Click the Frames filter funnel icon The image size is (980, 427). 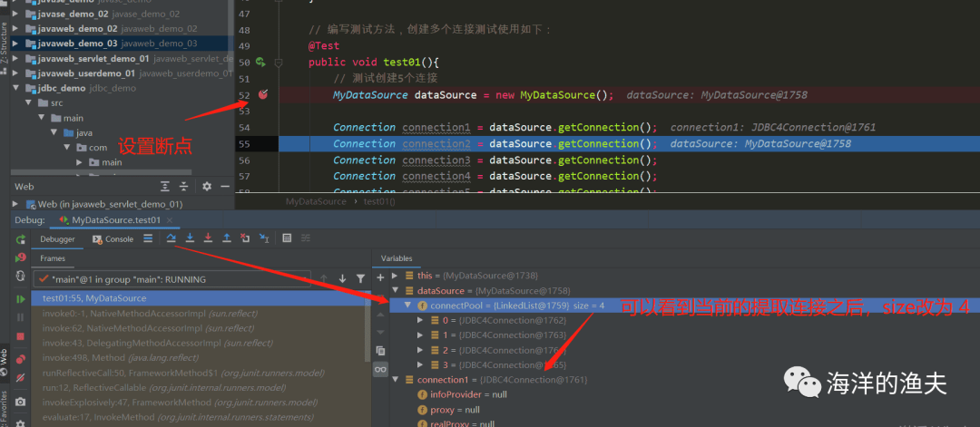click(x=360, y=278)
